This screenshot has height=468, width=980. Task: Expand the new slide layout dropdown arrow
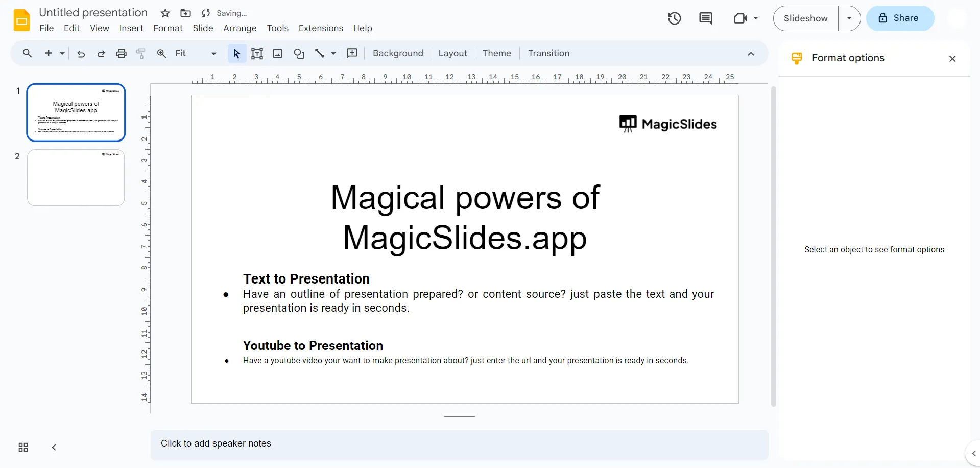62,53
